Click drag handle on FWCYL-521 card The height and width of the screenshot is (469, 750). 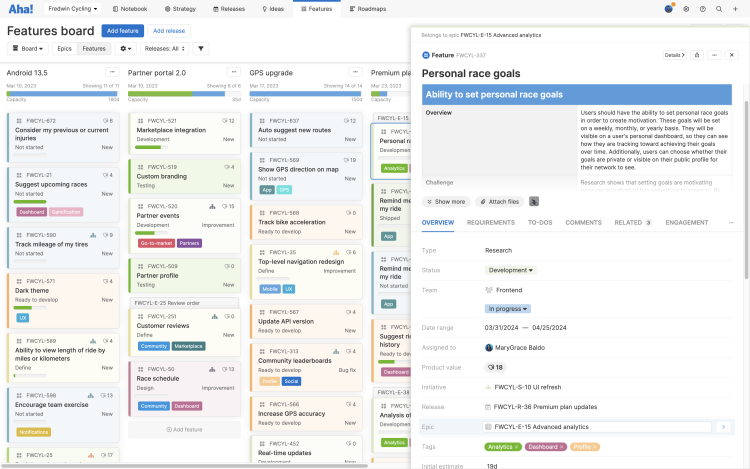pyautogui.click(x=140, y=121)
